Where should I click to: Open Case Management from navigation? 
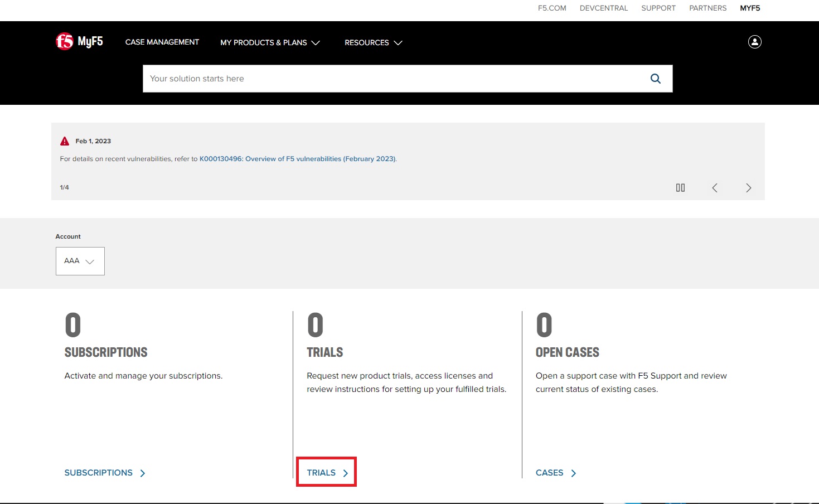[x=162, y=42]
